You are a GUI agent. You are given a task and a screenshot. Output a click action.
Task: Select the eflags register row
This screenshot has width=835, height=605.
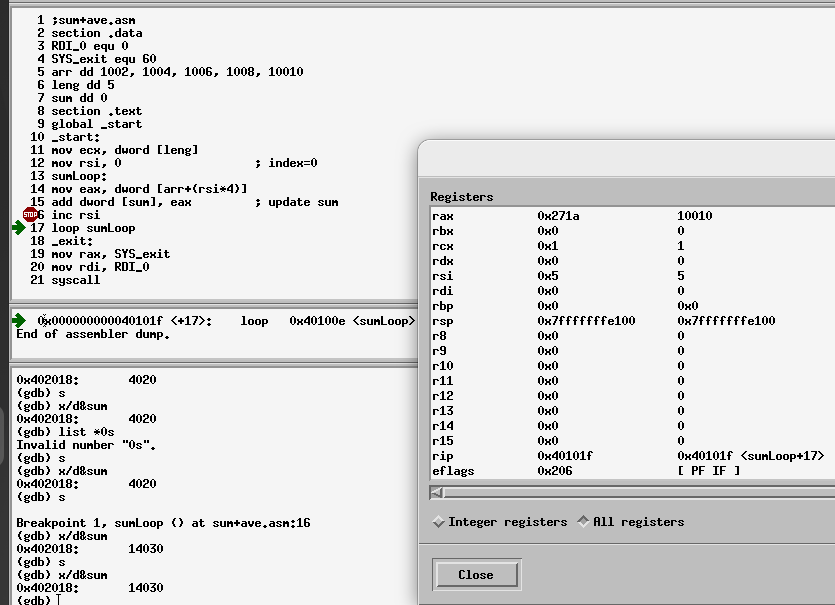pyautogui.click(x=633, y=471)
